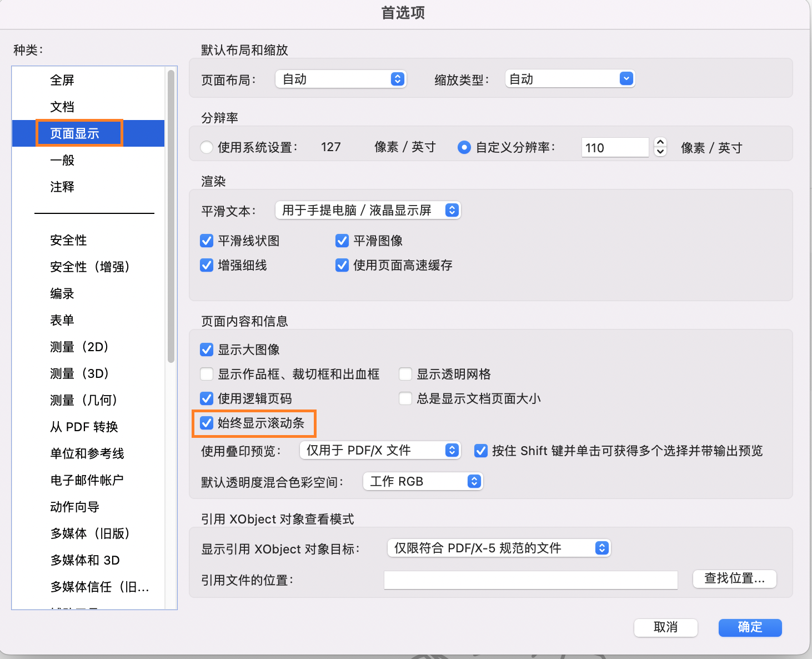Uncheck 平滑图像
Screen dimensions: 812x659
click(x=342, y=240)
